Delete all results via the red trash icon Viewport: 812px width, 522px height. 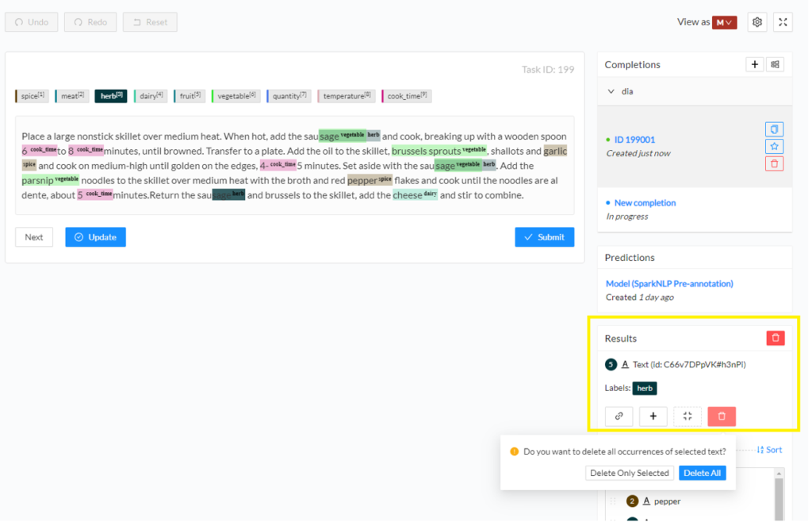point(776,337)
